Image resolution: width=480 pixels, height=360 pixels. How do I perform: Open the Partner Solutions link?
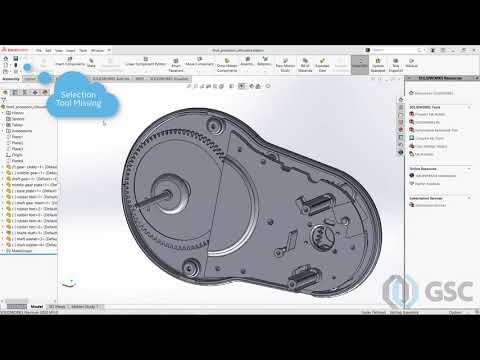click(x=427, y=184)
